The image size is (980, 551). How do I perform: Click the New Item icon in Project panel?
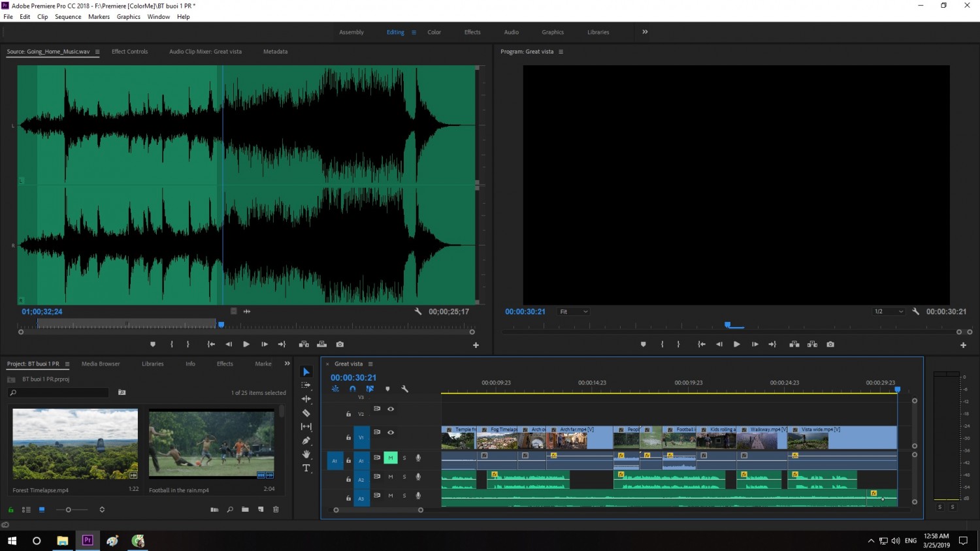point(261,509)
